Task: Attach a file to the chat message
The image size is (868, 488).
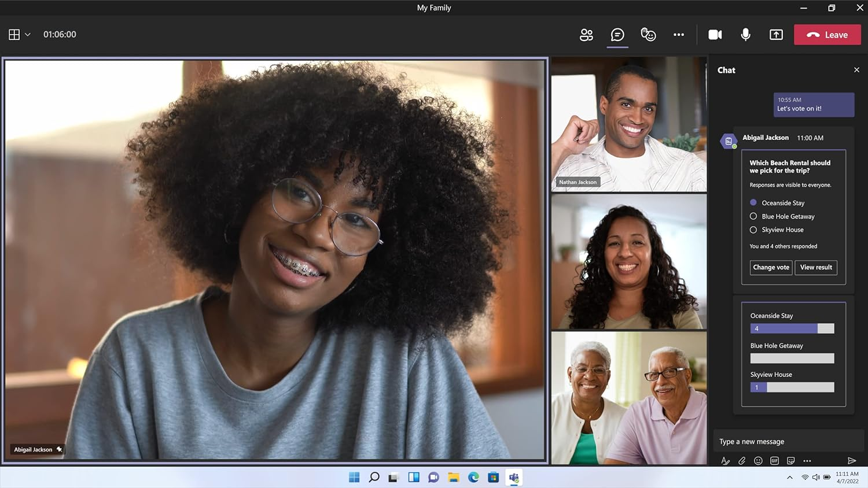Action: point(742,461)
